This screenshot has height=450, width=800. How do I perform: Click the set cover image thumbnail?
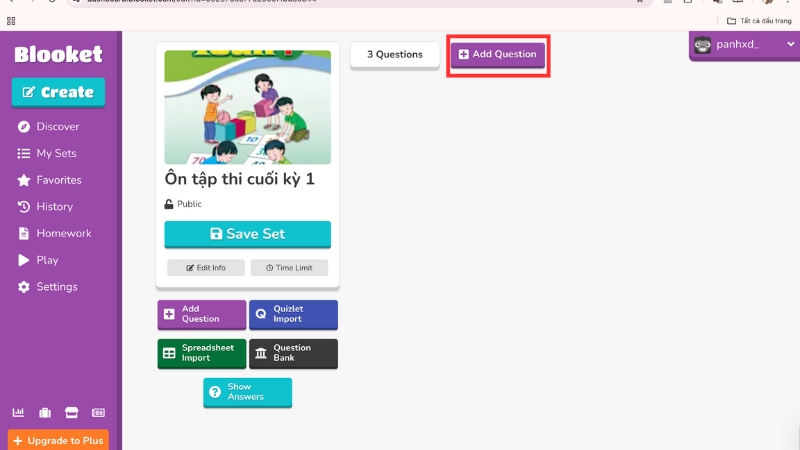point(247,107)
